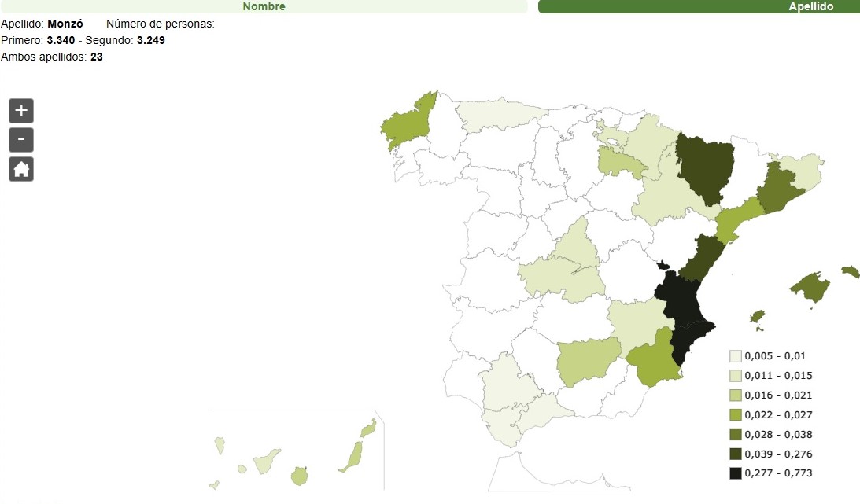Click the legend swatch 0,022 - 0,027
860x504 pixels.
point(736,414)
